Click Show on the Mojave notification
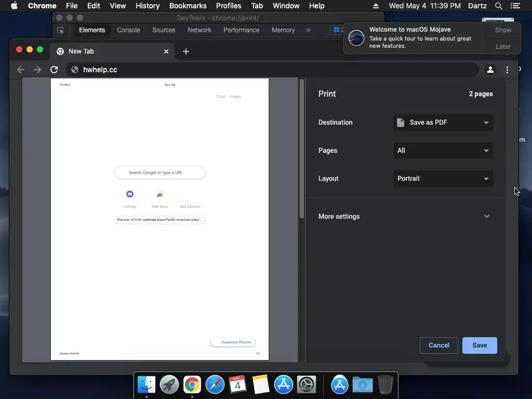This screenshot has height=399, width=532. 503,30
